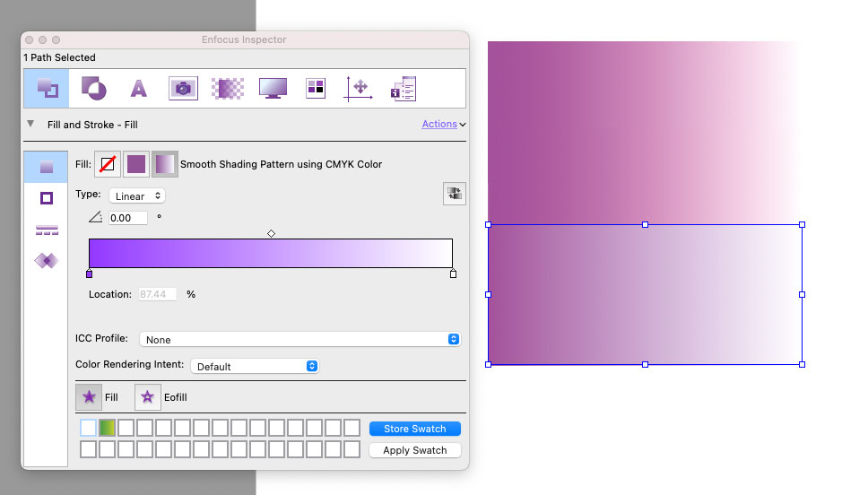Screen dimensions: 868x495
Task: Select the purple left gradient stop
Action: click(x=89, y=274)
